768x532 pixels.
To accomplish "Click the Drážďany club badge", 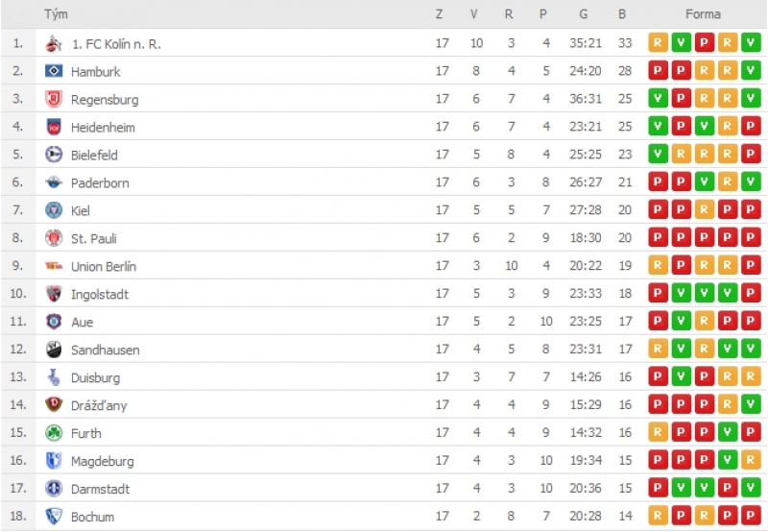I will (54, 404).
